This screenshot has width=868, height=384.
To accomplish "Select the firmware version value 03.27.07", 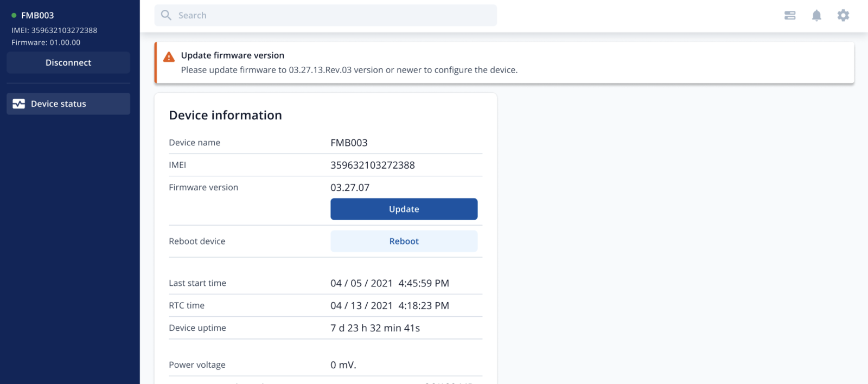I will tap(350, 188).
